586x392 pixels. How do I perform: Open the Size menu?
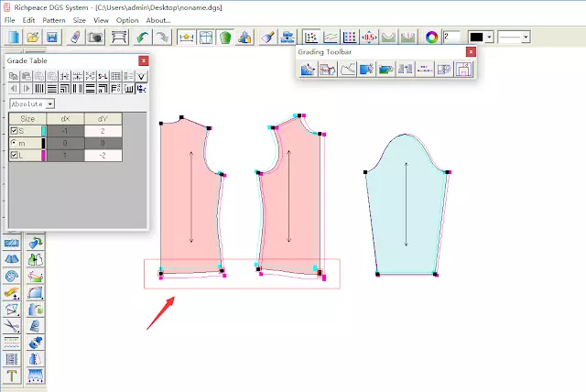click(80, 20)
